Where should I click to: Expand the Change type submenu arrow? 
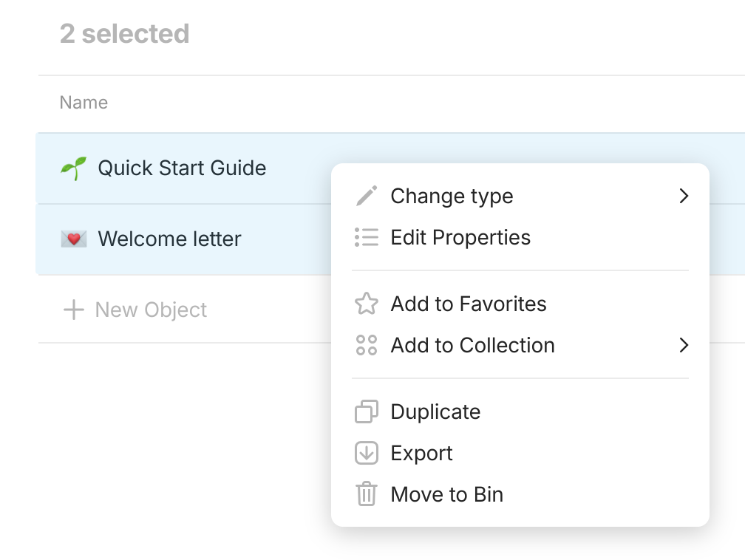[x=683, y=196]
